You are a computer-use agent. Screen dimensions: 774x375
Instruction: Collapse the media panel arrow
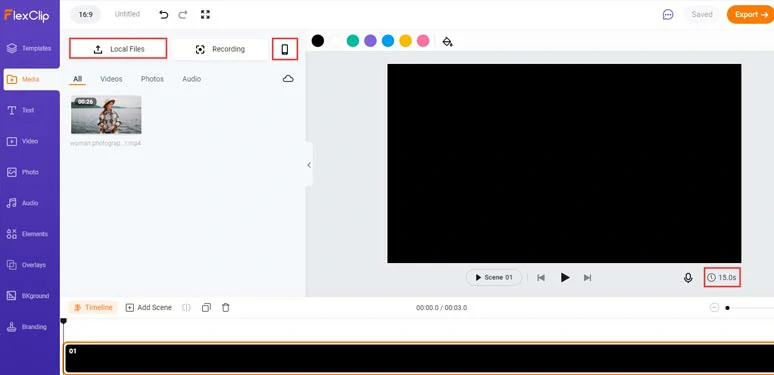pyautogui.click(x=309, y=165)
